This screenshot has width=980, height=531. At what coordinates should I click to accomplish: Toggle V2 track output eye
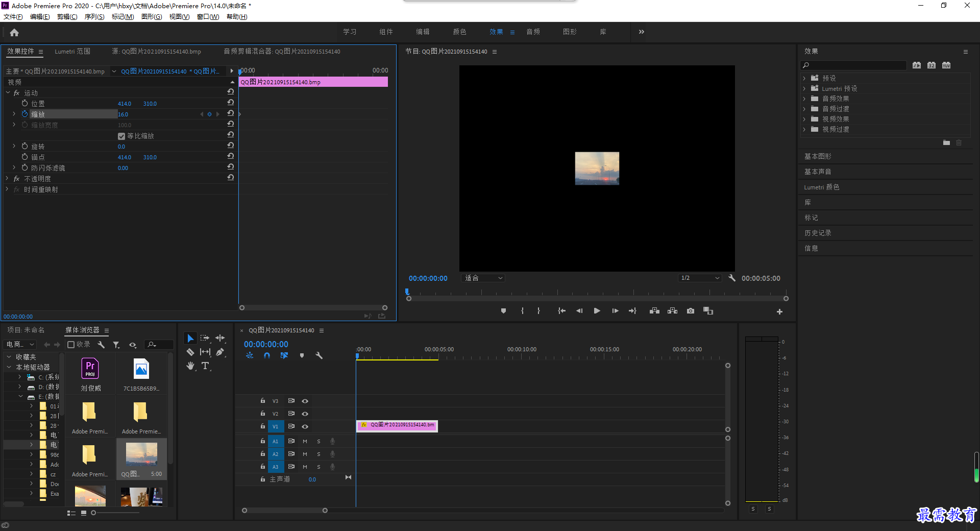click(305, 414)
